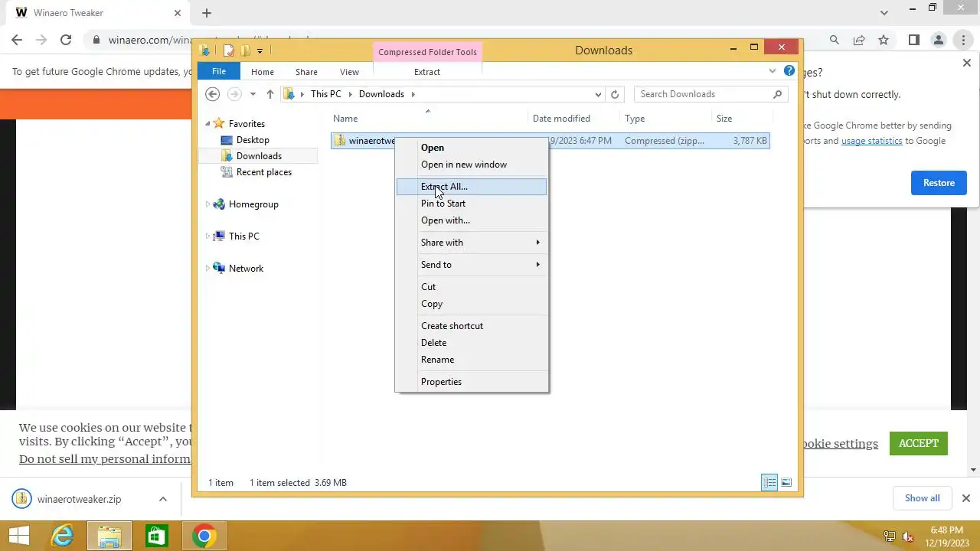
Task: Open winaerotweaker.zip download options chevron
Action: pyautogui.click(x=163, y=499)
